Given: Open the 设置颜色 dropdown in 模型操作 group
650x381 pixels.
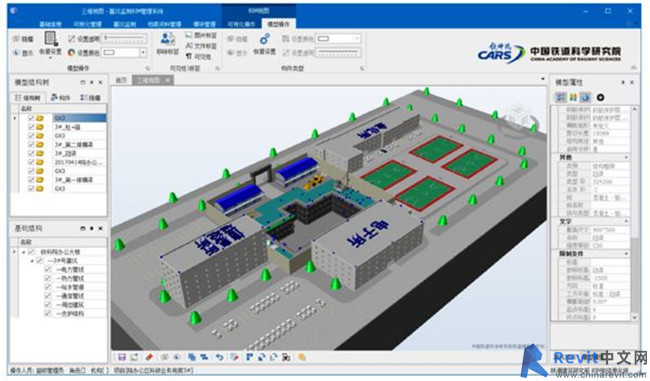Looking at the screenshot, I should point(143,53).
